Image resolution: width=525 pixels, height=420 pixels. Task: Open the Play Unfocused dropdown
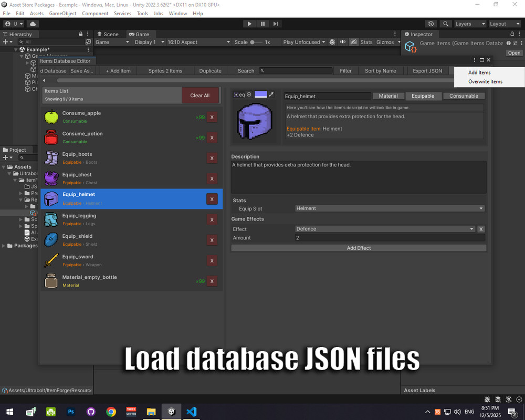[x=304, y=42]
